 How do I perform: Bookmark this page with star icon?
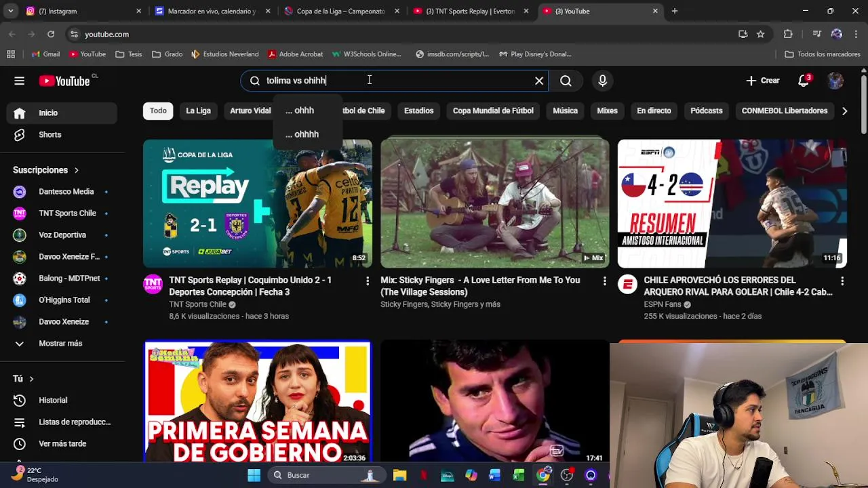pyautogui.click(x=760, y=34)
